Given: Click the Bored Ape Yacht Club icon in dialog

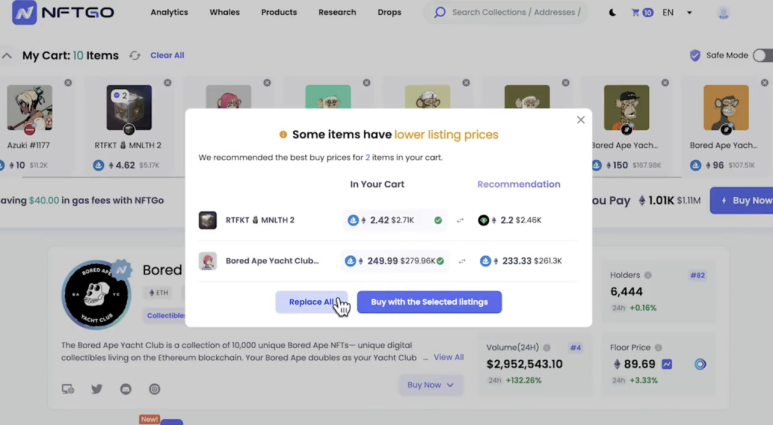Looking at the screenshot, I should click(208, 261).
